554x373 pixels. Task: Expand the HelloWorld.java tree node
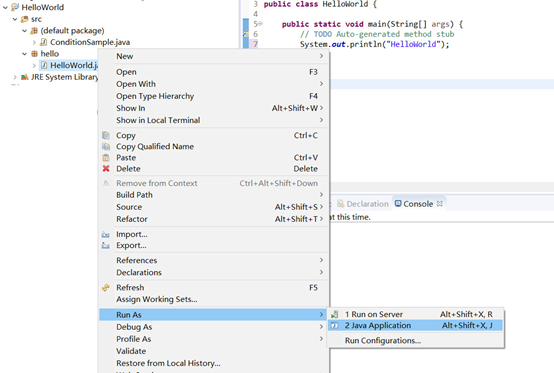click(x=34, y=66)
